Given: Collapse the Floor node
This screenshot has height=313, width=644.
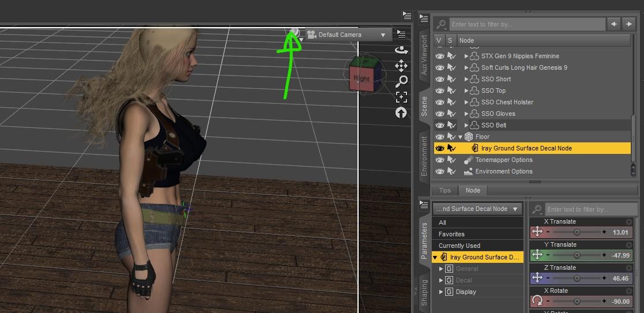Looking at the screenshot, I should [x=461, y=137].
